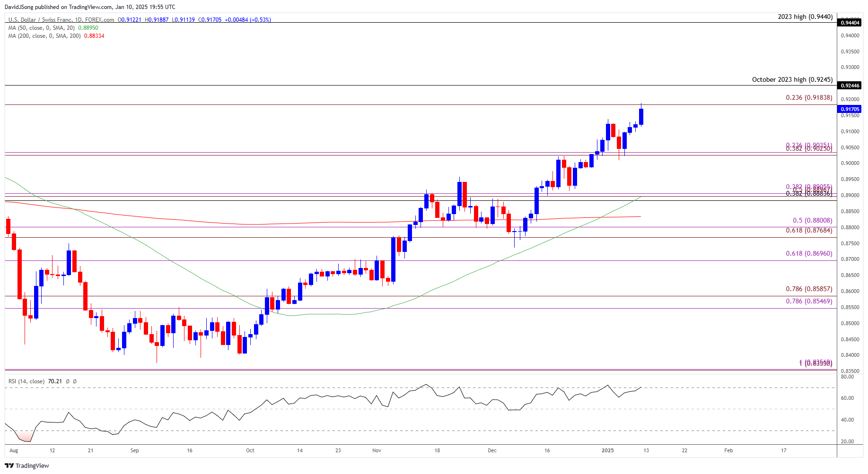Click the RSI 80.00 scale label
868x474 pixels.
coord(847,377)
